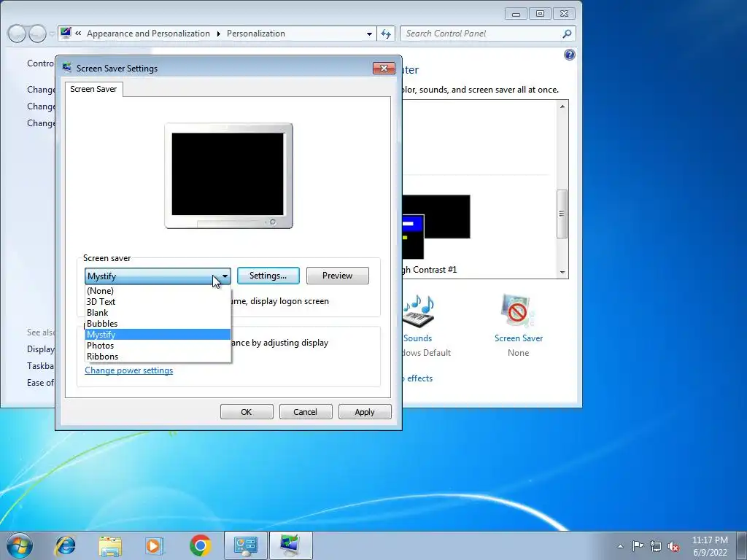Open the clock showing 11:17 PM
Image resolution: width=747 pixels, height=560 pixels.
click(710, 546)
